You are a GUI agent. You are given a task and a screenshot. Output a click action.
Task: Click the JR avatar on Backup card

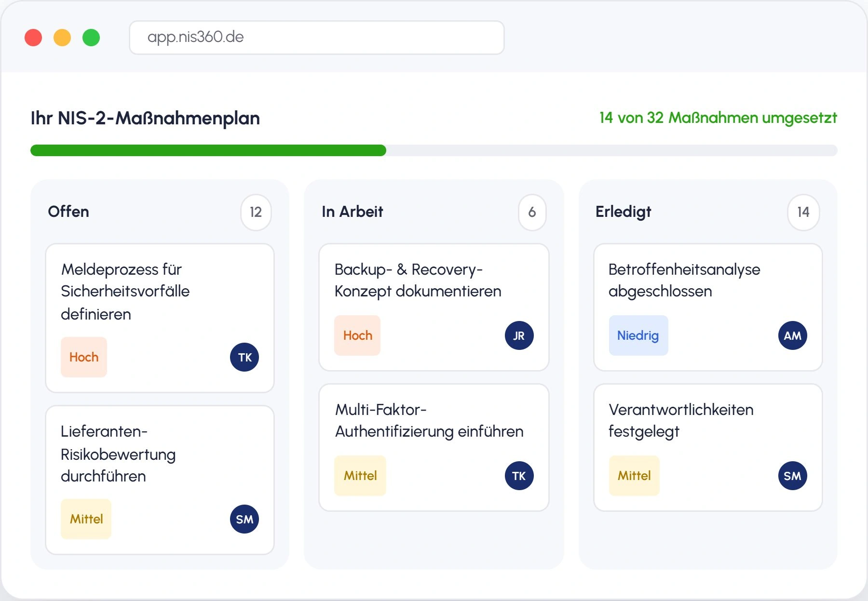tap(519, 335)
